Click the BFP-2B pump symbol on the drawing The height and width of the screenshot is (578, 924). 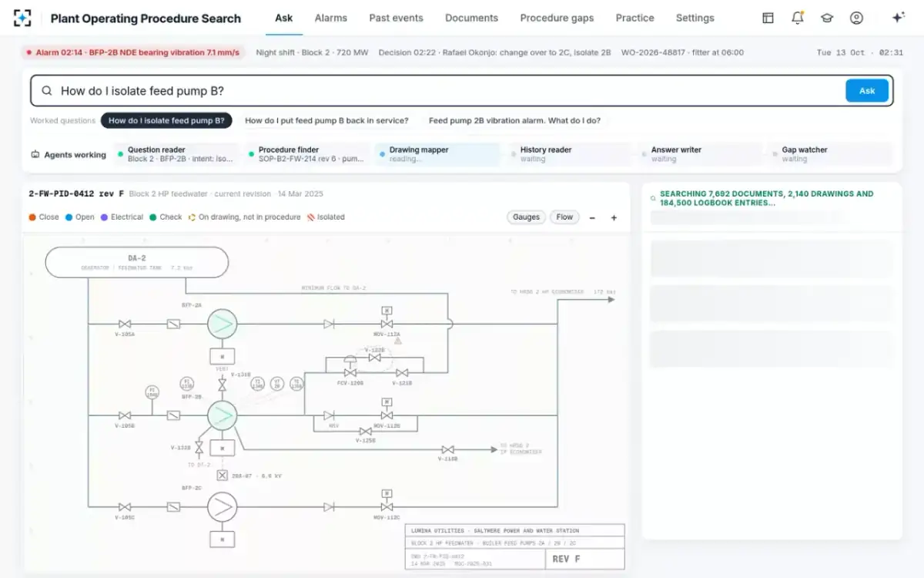coord(222,415)
